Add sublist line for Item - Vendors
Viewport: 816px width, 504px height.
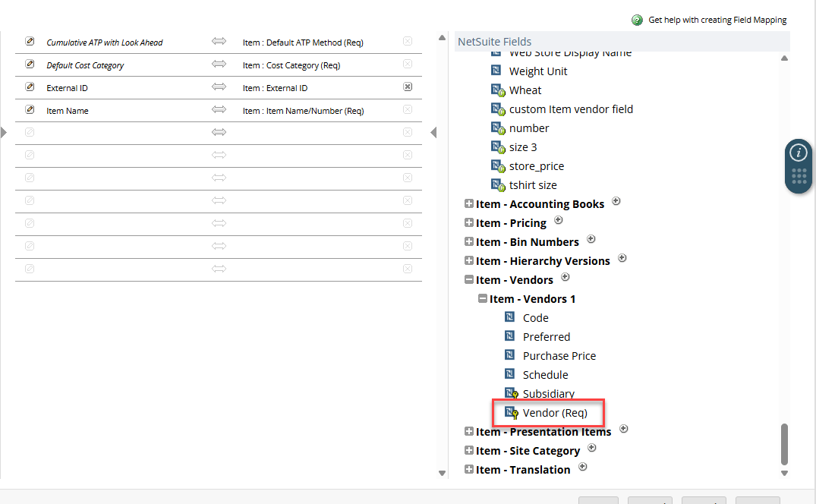[x=566, y=277]
